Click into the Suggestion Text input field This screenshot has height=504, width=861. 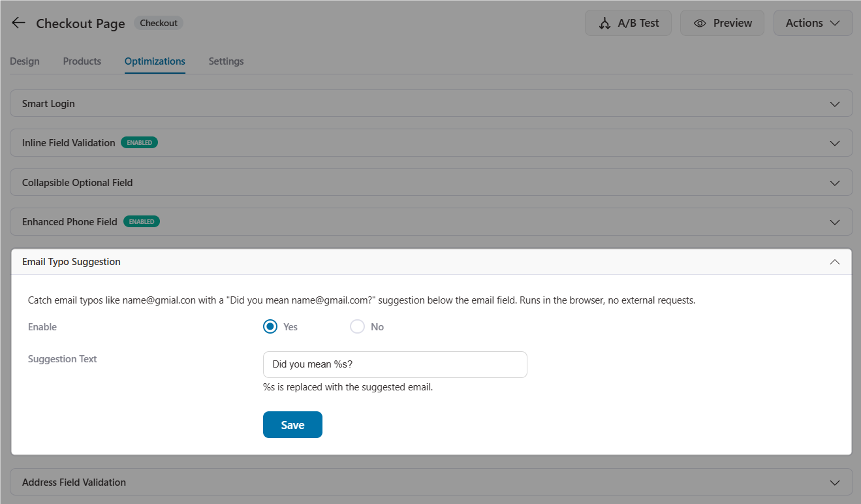pyautogui.click(x=395, y=364)
